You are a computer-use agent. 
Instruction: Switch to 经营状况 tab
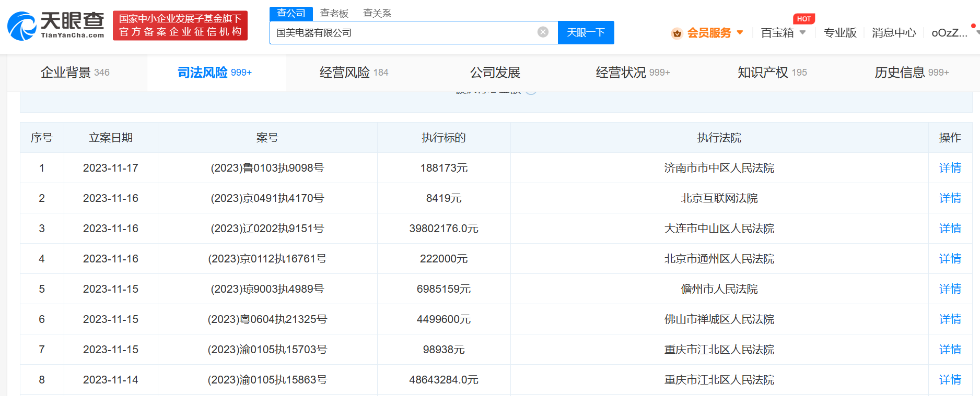tap(633, 73)
